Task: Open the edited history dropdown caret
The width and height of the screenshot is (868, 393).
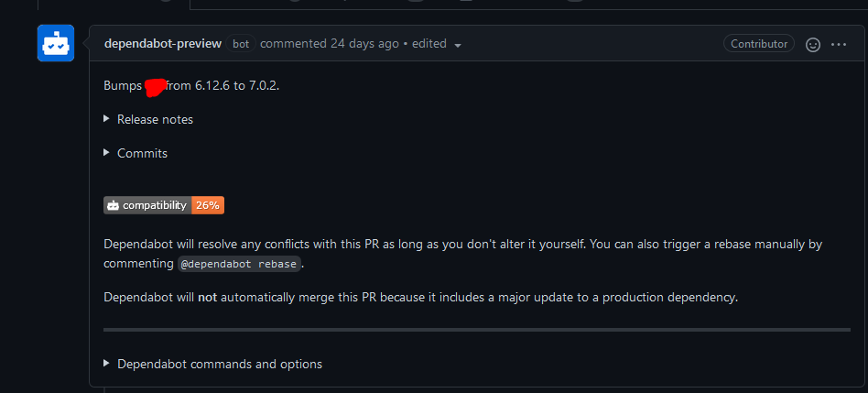Action: coord(457,46)
